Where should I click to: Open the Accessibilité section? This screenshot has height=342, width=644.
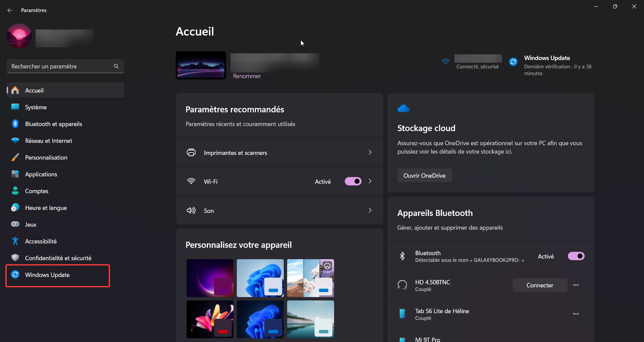tap(65, 241)
